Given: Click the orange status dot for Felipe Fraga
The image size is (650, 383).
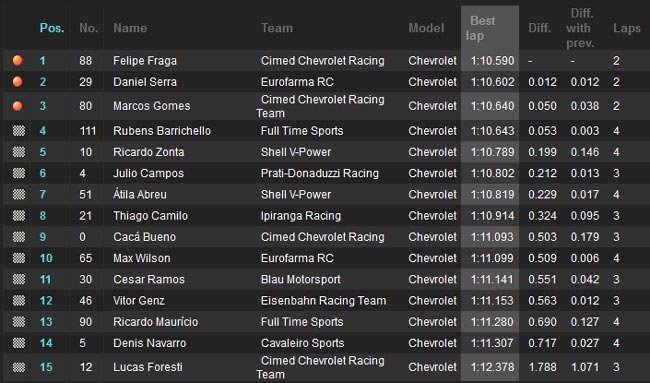Looking at the screenshot, I should [x=17, y=61].
